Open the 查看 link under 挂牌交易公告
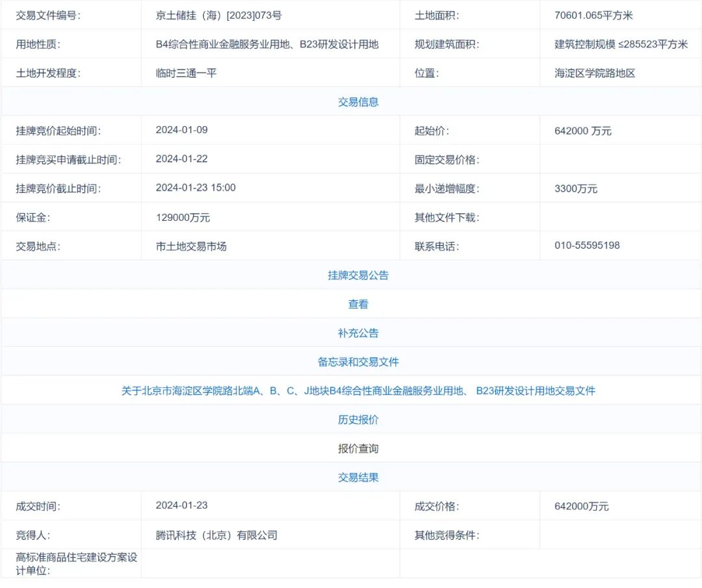 (358, 304)
